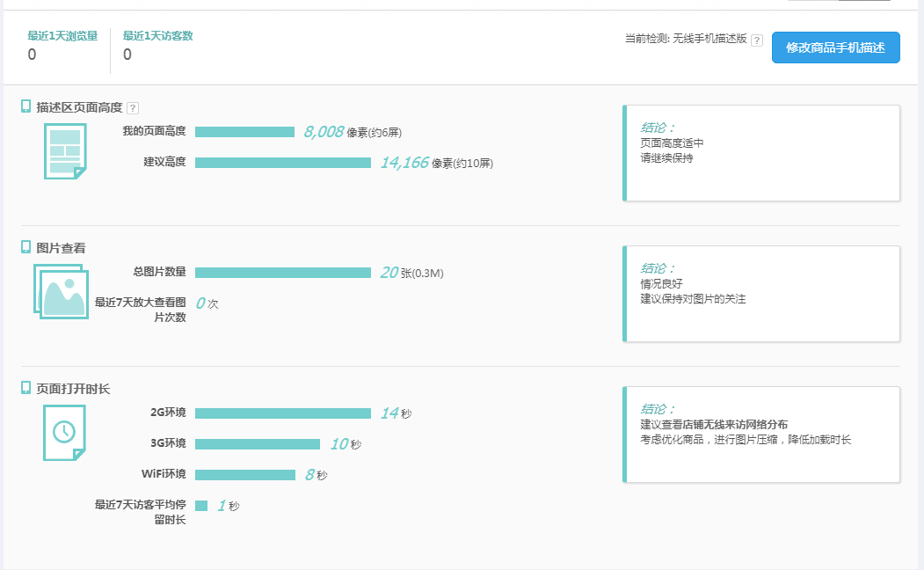This screenshot has height=570, width=924.
Task: Click the 修改商品手机描述 button
Action: click(835, 47)
